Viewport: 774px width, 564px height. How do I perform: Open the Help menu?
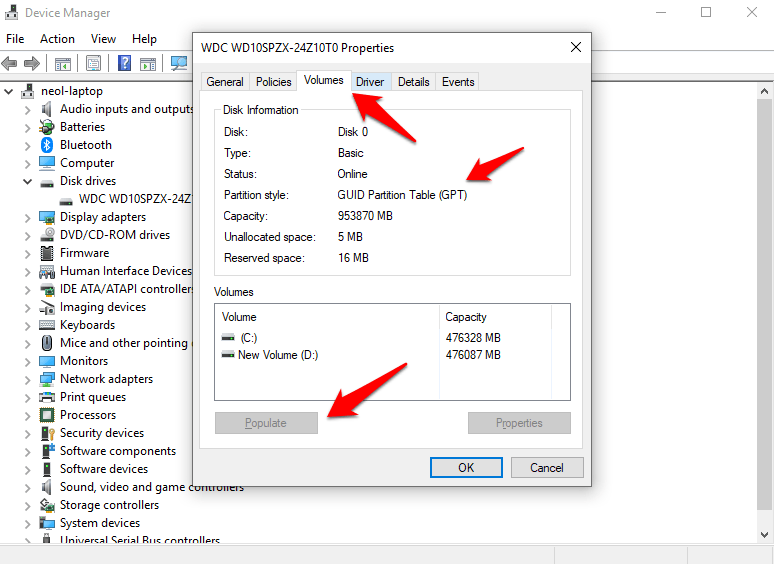[x=144, y=38]
